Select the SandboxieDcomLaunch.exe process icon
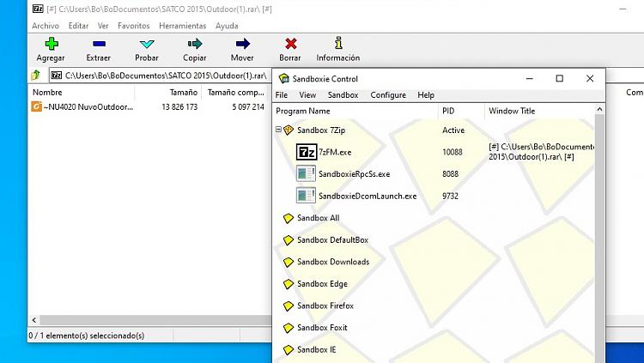644x363 pixels. (x=306, y=196)
